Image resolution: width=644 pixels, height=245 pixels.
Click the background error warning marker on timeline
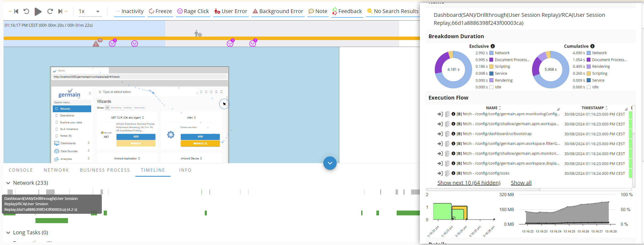pos(96,44)
